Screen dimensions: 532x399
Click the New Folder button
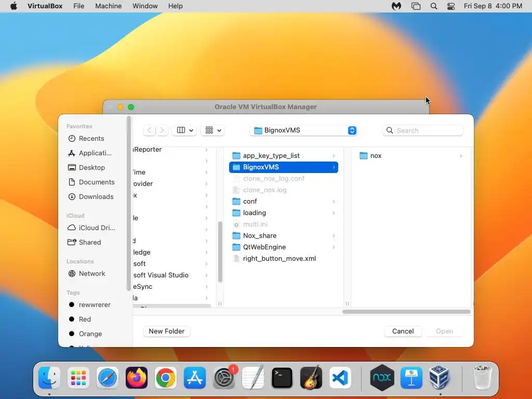(167, 331)
